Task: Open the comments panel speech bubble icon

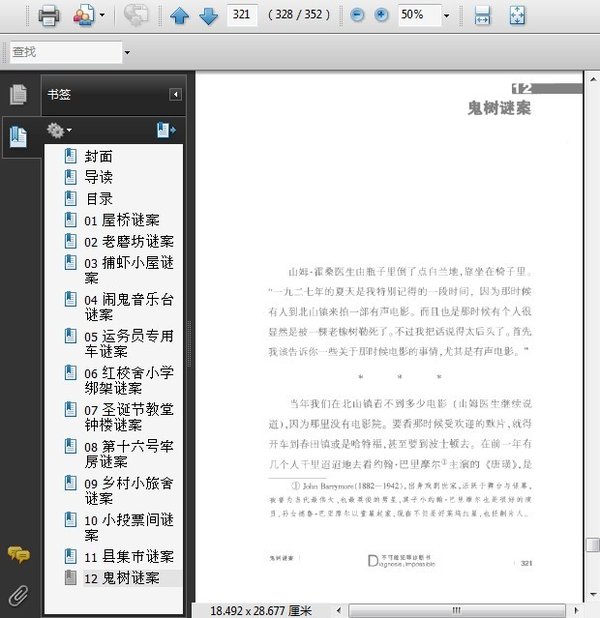Action: point(17,555)
